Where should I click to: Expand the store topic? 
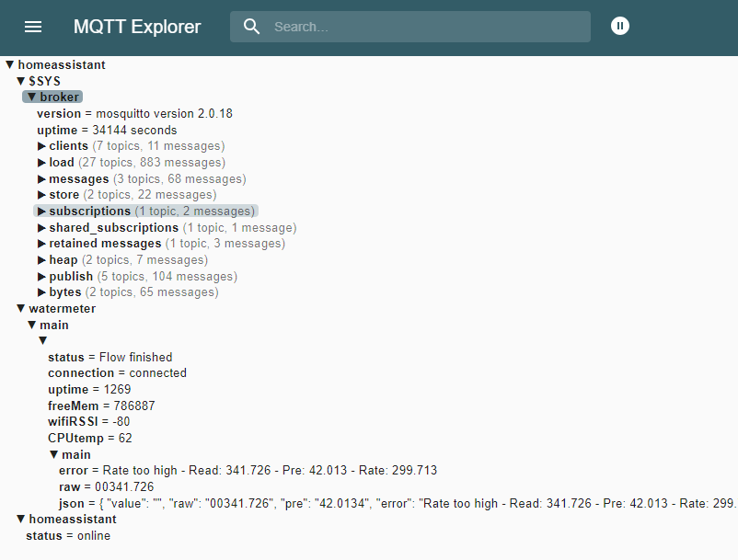coord(41,195)
